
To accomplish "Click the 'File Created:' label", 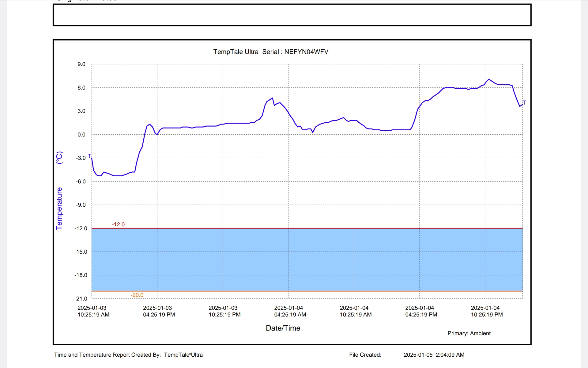I will click(x=365, y=355).
